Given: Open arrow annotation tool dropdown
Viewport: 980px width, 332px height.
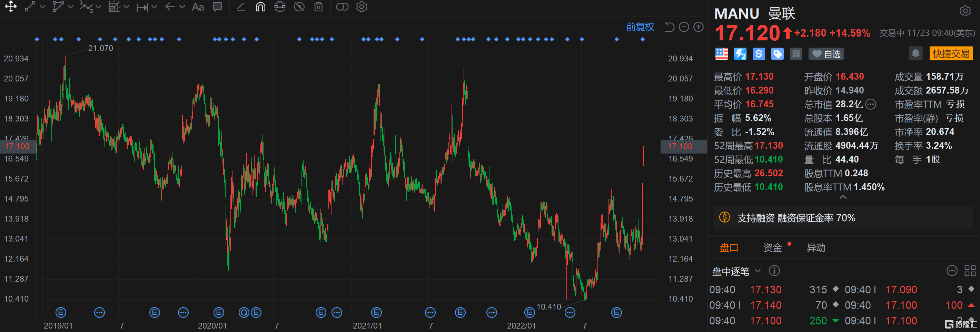Looking at the screenshot, I should pos(182,7).
